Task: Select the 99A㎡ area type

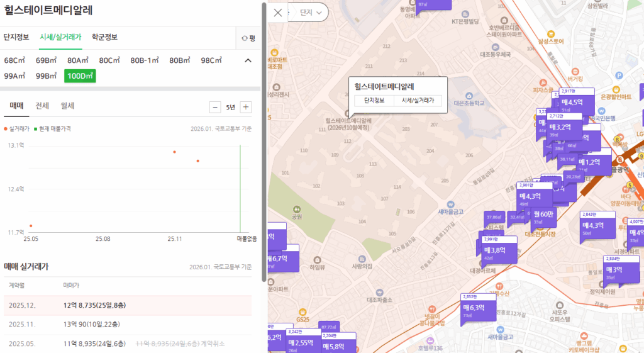Action: pos(15,76)
